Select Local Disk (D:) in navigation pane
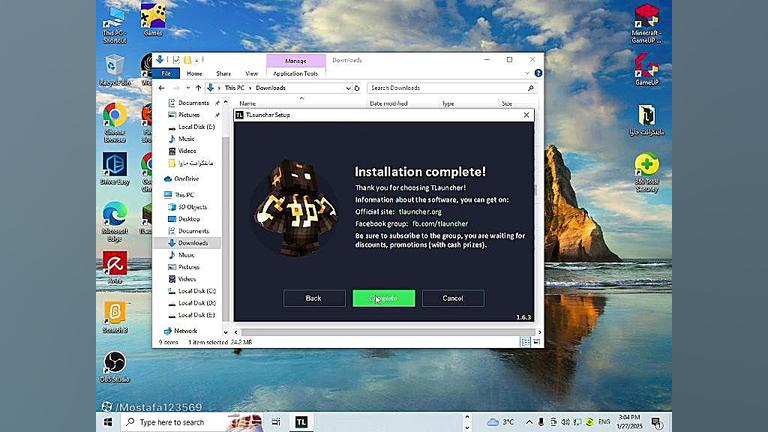The height and width of the screenshot is (432, 768). (196, 303)
